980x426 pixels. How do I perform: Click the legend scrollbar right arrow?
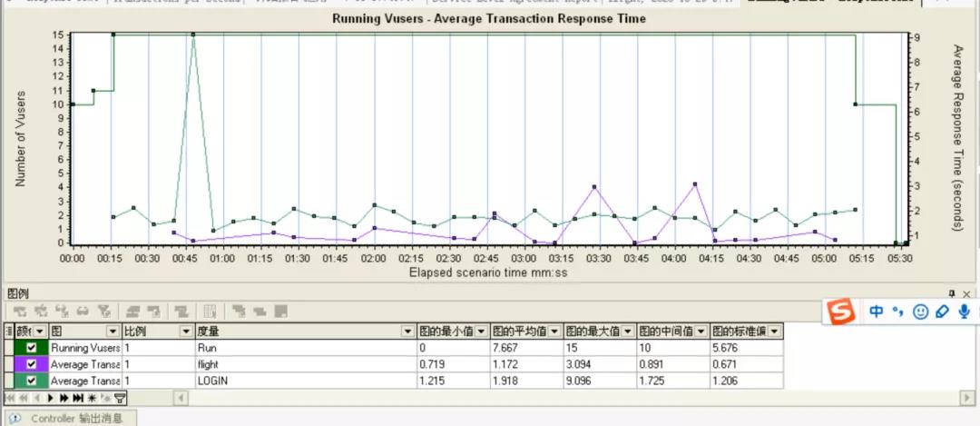(x=968, y=398)
